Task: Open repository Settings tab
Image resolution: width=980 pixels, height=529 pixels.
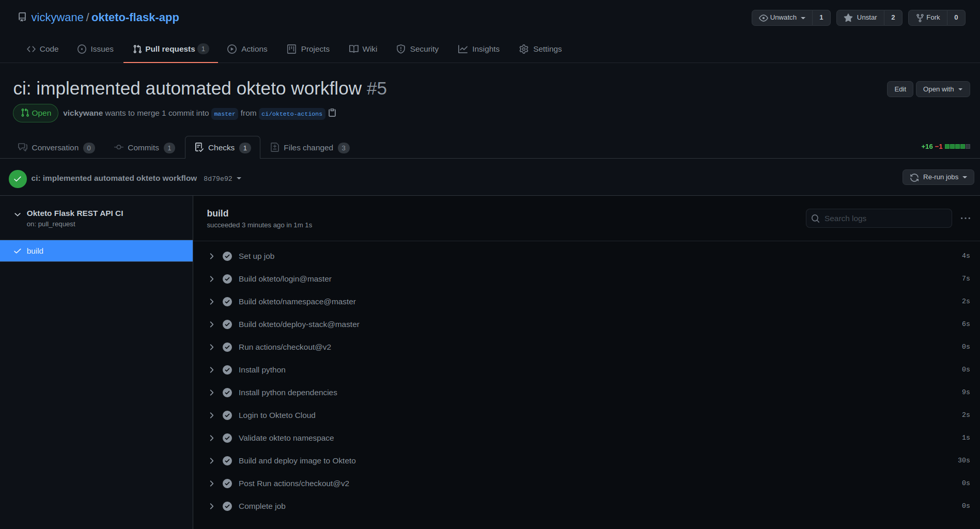Action: point(540,49)
